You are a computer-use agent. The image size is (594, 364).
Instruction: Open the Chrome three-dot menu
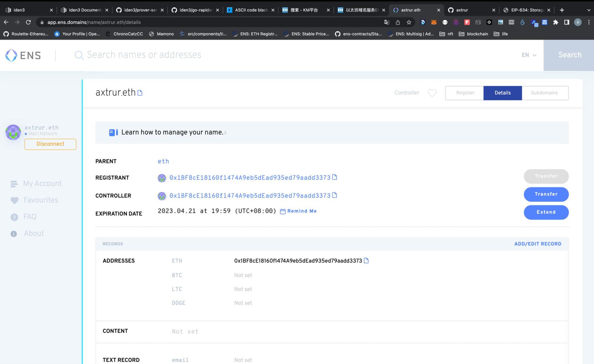click(x=589, y=22)
